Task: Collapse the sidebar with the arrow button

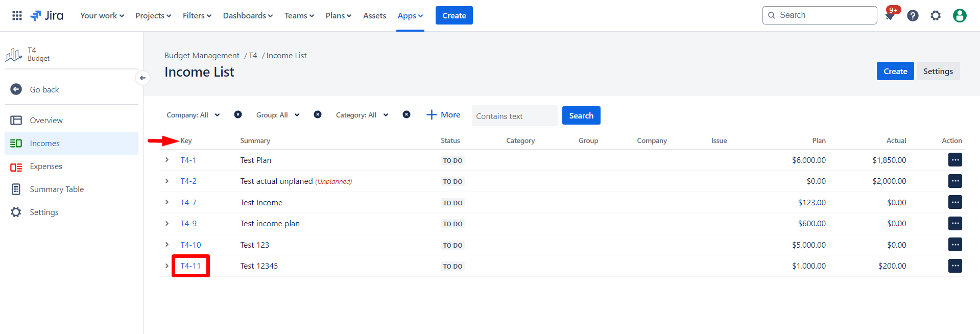Action: pyautogui.click(x=142, y=78)
